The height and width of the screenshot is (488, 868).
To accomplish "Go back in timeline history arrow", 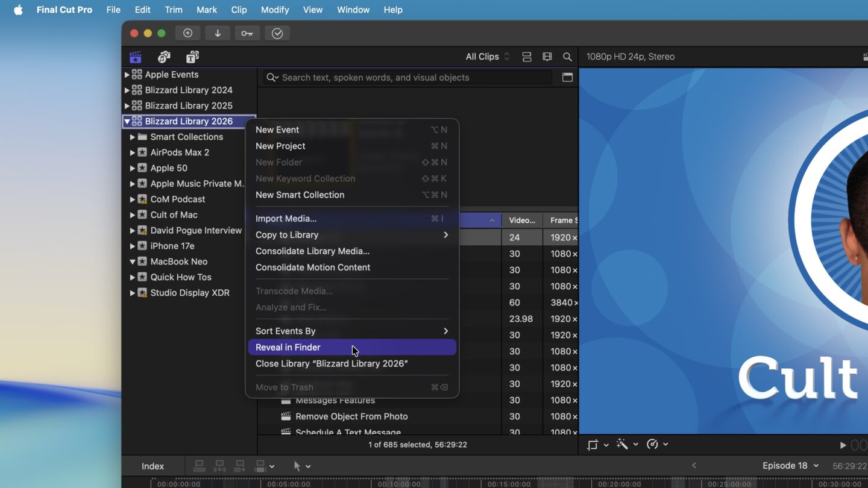I will click(694, 466).
